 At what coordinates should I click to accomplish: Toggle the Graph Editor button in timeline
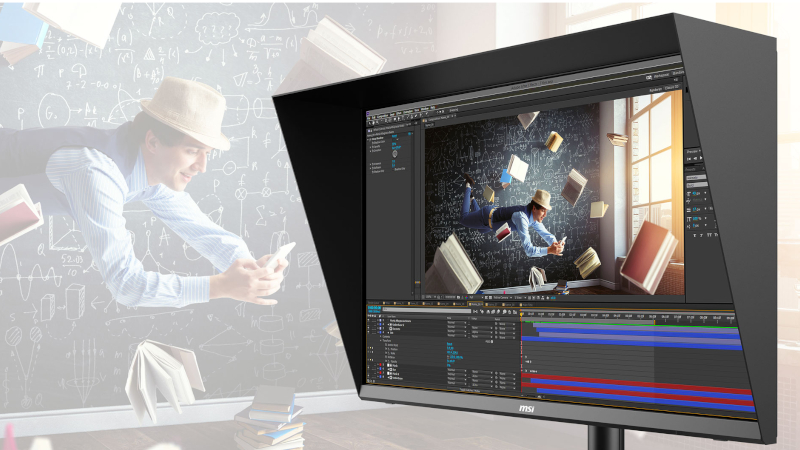[515, 311]
